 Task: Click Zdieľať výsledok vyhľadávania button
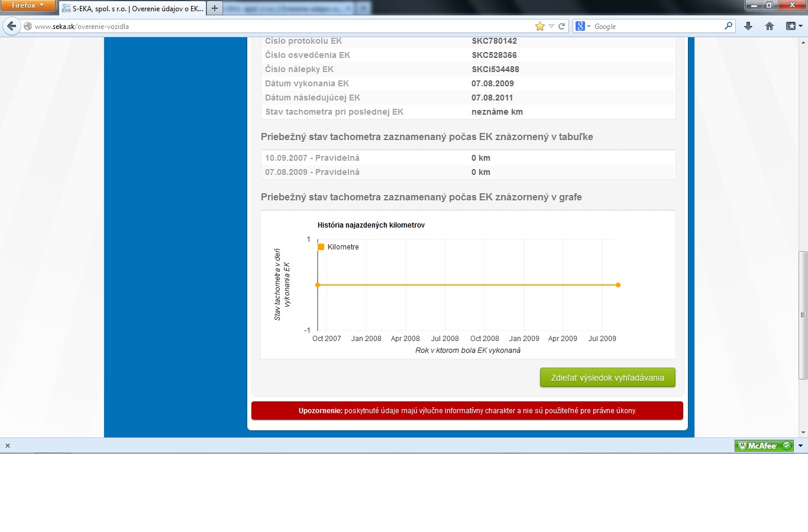607,378
